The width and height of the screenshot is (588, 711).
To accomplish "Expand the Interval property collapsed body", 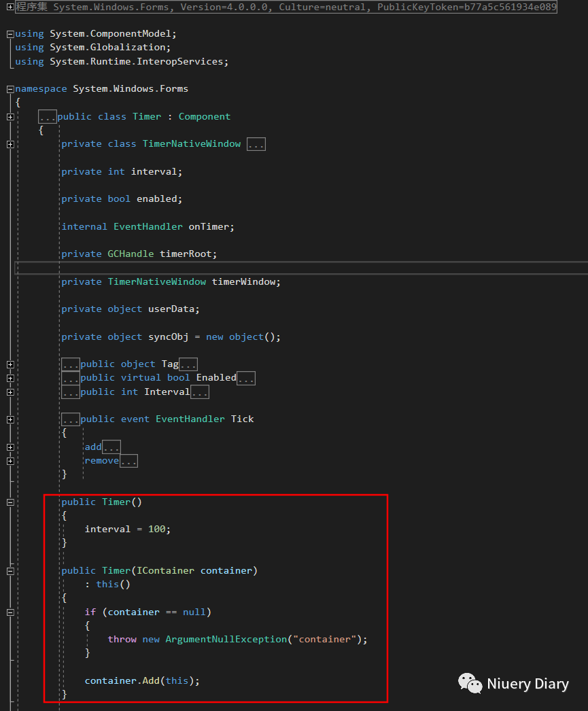I will click(x=200, y=392).
